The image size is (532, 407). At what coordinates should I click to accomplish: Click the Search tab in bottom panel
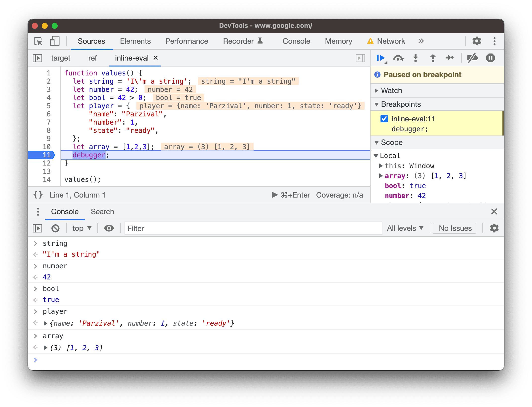point(102,211)
